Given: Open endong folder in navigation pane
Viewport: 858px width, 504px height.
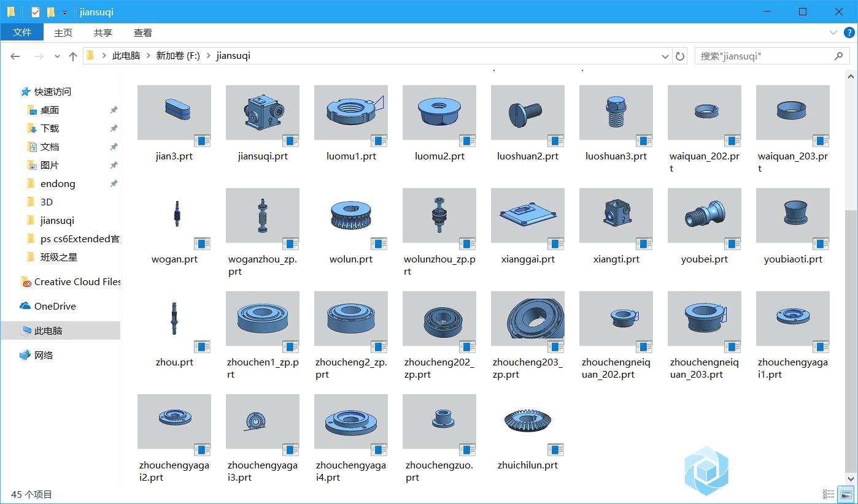Looking at the screenshot, I should click(58, 183).
